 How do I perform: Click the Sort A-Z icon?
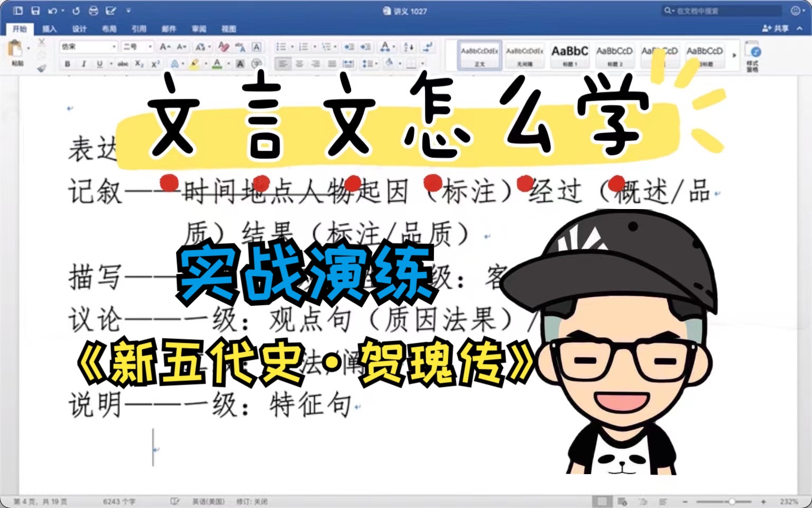pyautogui.click(x=409, y=47)
